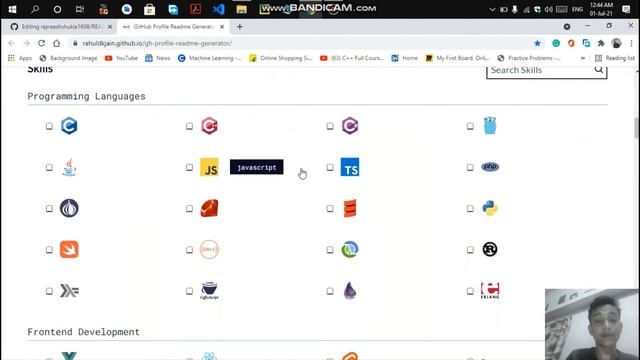
Task: Click the C# logo icon
Action: tap(350, 126)
